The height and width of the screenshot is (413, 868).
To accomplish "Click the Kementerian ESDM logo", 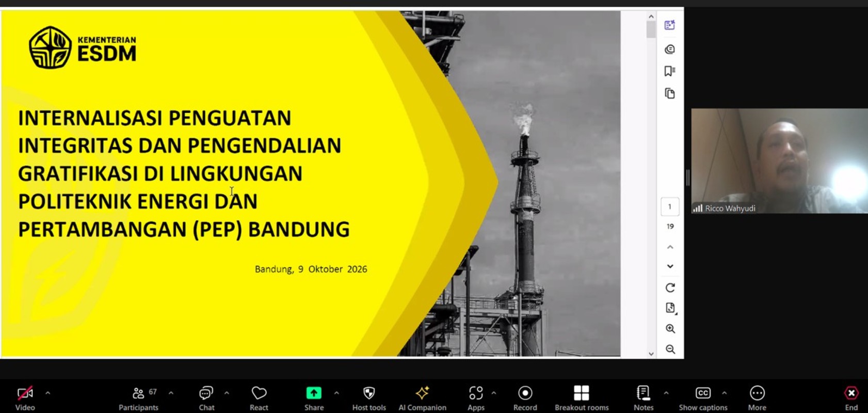I will click(x=83, y=47).
